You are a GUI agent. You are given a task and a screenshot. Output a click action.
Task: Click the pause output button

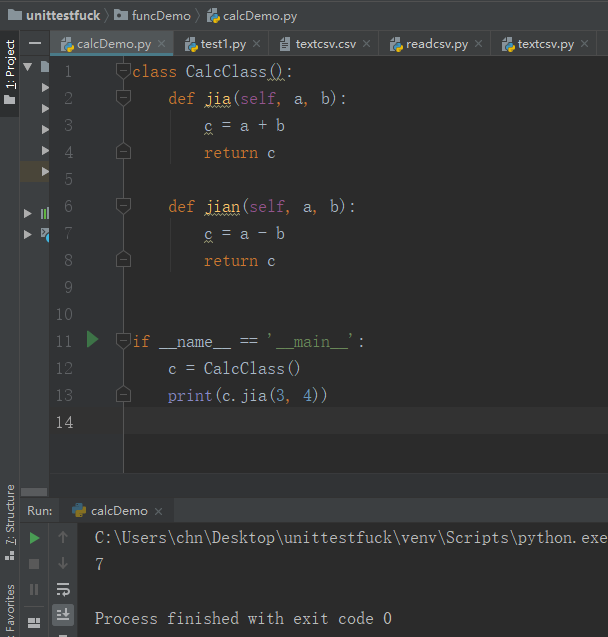(x=34, y=589)
